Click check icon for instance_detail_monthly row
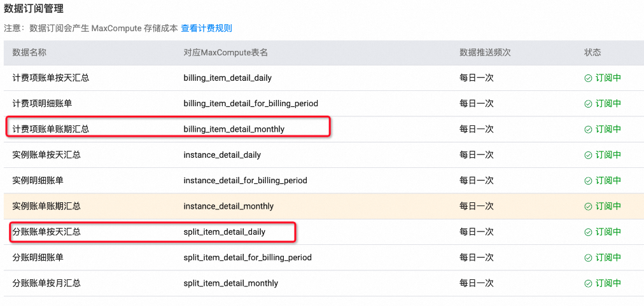The width and height of the screenshot is (644, 306). 588,206
